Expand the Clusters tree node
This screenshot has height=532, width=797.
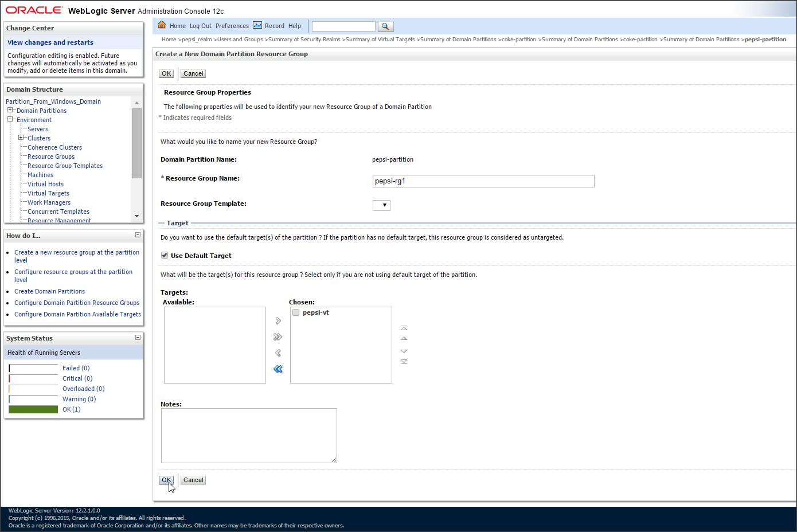pos(21,138)
